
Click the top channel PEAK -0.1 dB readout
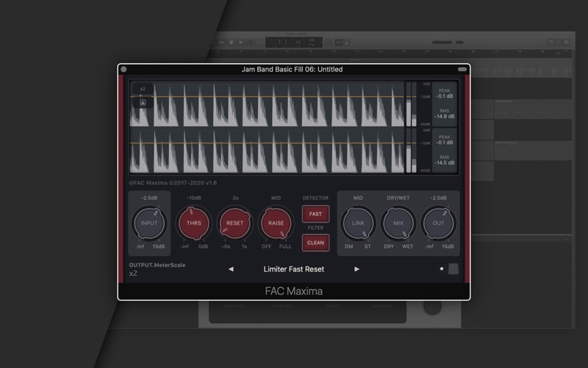pyautogui.click(x=445, y=93)
